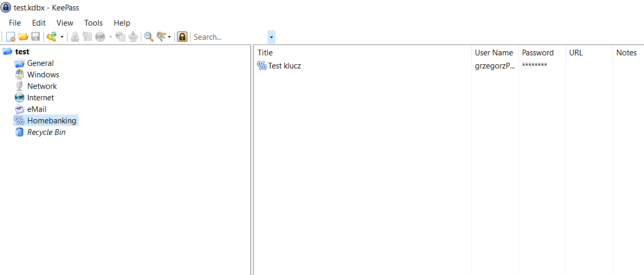Click the test root folder icon
Image resolution: width=644 pixels, height=275 pixels.
(7, 52)
